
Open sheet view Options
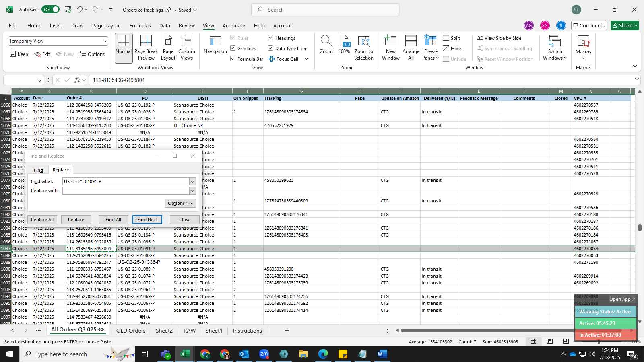[92, 54]
